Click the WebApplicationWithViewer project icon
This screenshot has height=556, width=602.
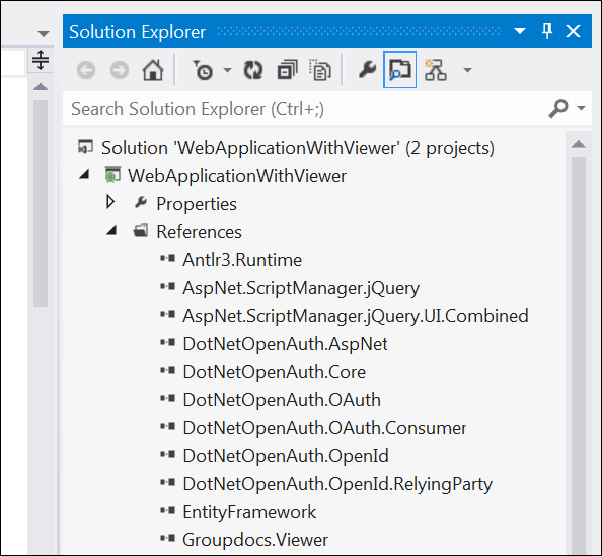tap(113, 175)
